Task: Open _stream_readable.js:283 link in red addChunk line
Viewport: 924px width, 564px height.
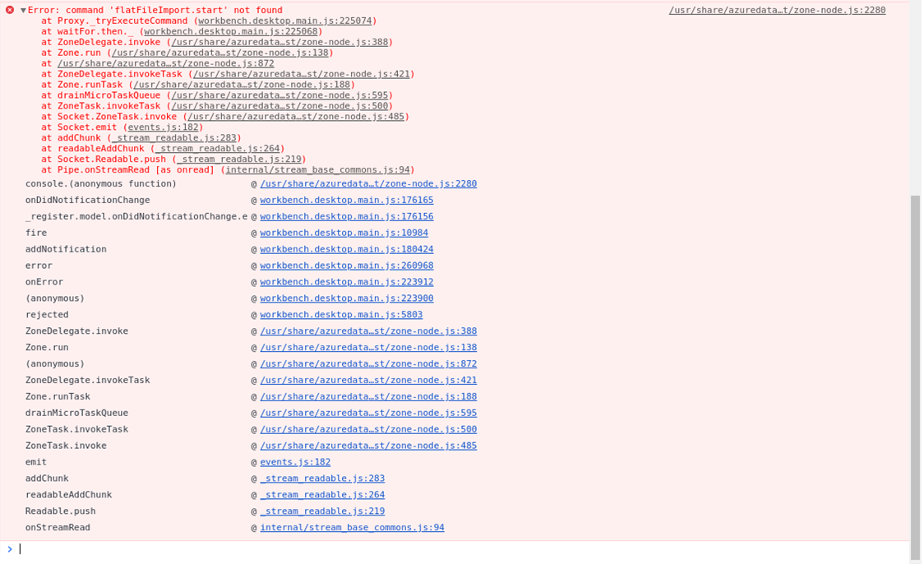Action: [173, 137]
